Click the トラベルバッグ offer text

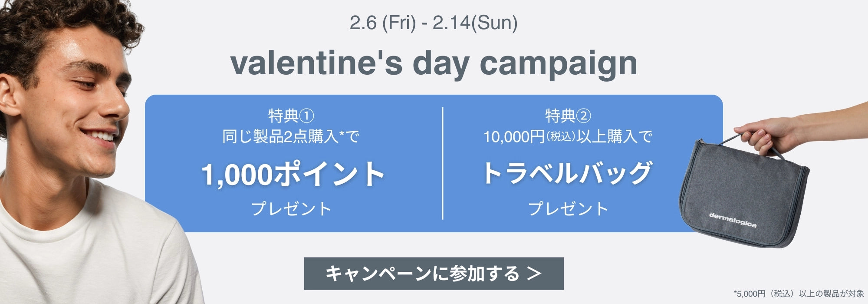pos(568,173)
